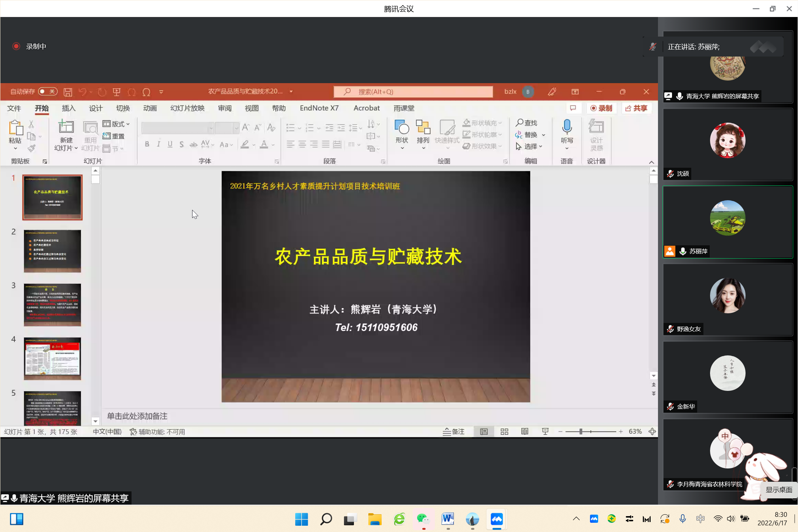Viewport: 798px width, 532px height.
Task: Click the New Slide icon
Action: pos(66,127)
